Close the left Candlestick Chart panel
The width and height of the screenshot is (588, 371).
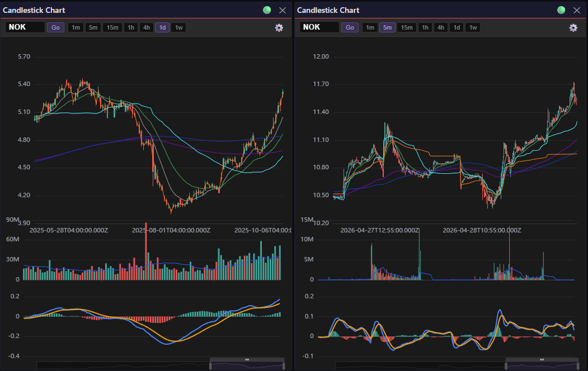tap(283, 10)
